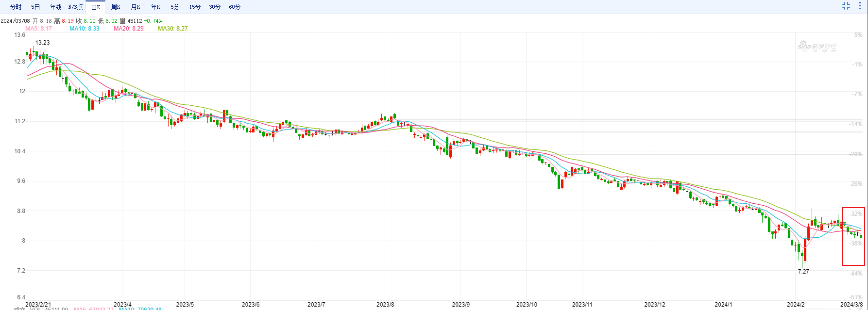Click the MA20 moving average label
868x310 pixels.
[x=129, y=29]
